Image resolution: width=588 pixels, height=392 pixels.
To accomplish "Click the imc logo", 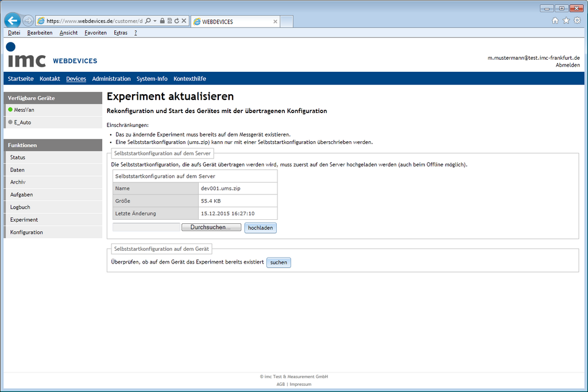I will coord(26,56).
